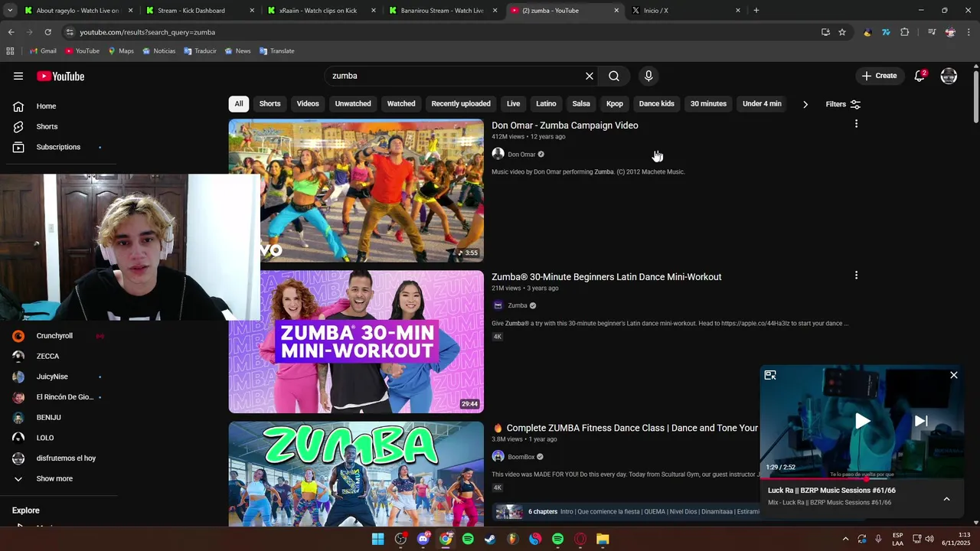Open Windows Start menu
Screen dimensions: 980x551
point(377,539)
